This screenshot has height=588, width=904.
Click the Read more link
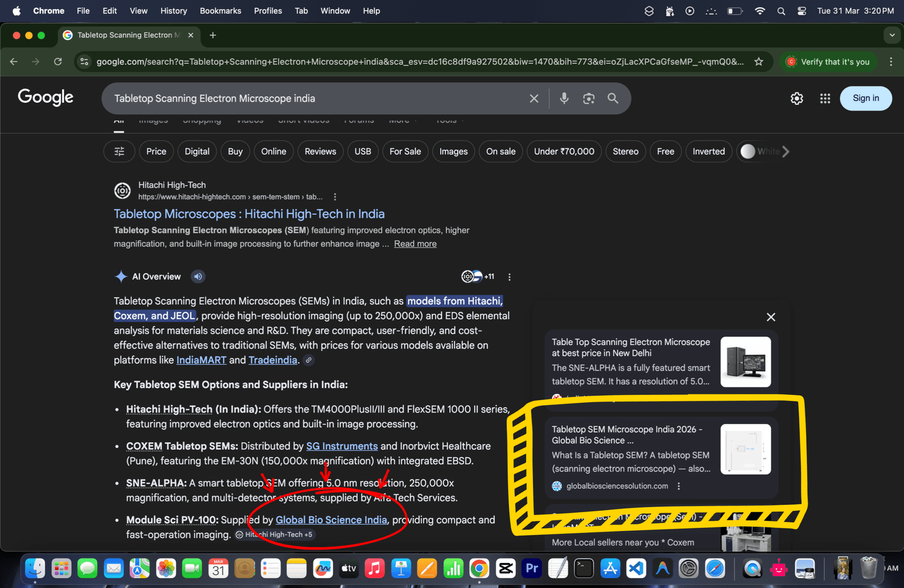pyautogui.click(x=415, y=244)
